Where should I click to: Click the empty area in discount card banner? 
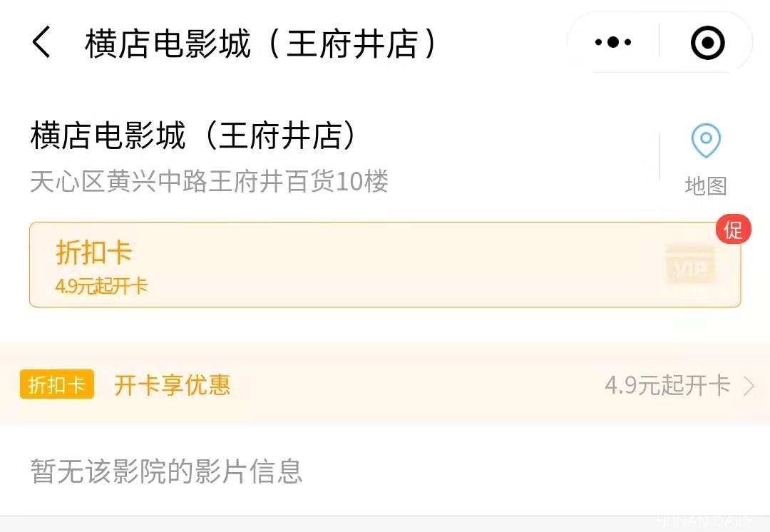click(399, 265)
